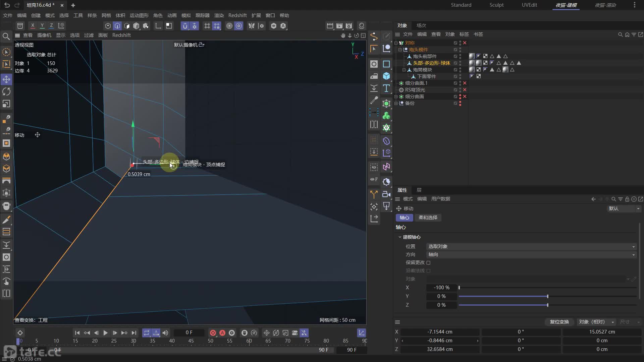Screen dimensions: 644x362
Task: Open the viewport 摄像机 menu
Action: pyautogui.click(x=44, y=35)
